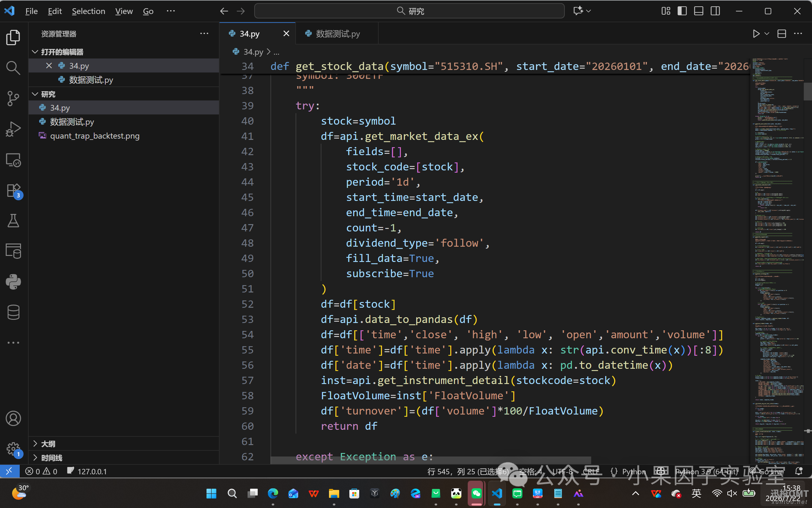The image size is (812, 508).
Task: Toggle the primary side bar
Action: 682,11
